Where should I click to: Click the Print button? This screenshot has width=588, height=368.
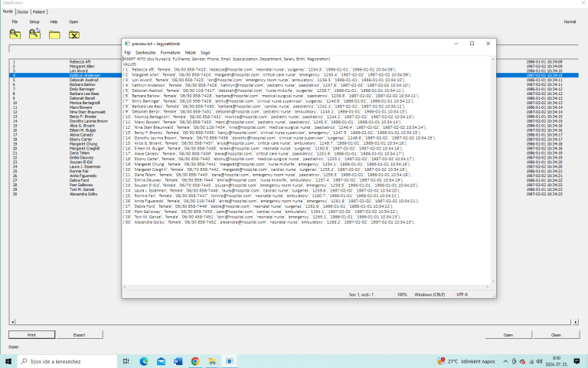click(x=31, y=335)
